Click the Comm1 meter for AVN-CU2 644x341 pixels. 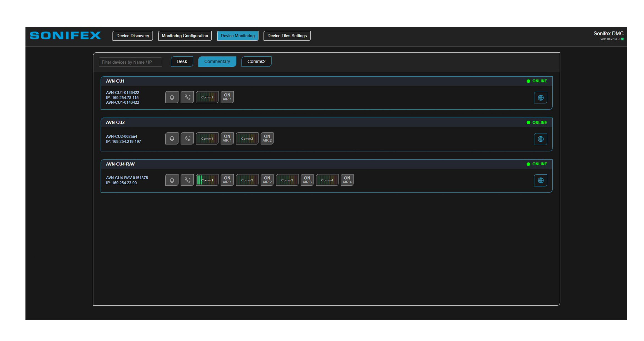pos(207,138)
